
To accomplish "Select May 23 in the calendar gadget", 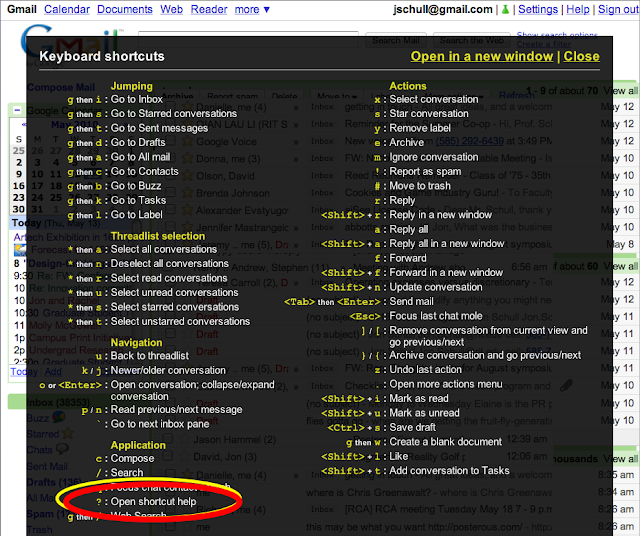I will click(x=19, y=198).
